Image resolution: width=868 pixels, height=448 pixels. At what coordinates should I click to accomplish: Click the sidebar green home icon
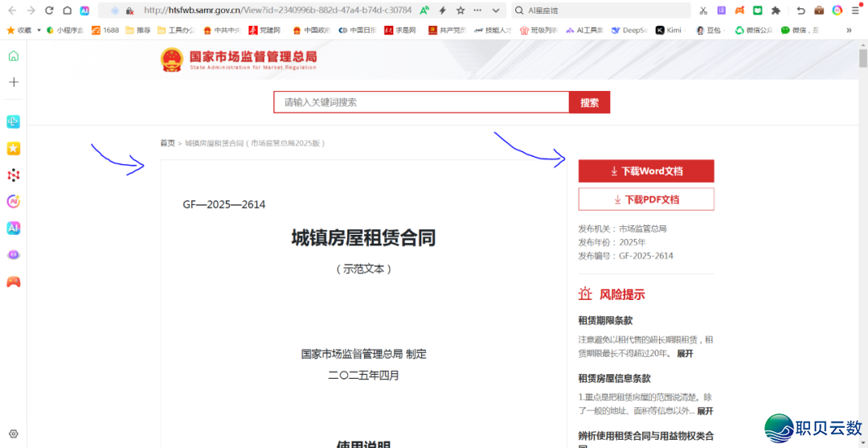[x=14, y=55]
